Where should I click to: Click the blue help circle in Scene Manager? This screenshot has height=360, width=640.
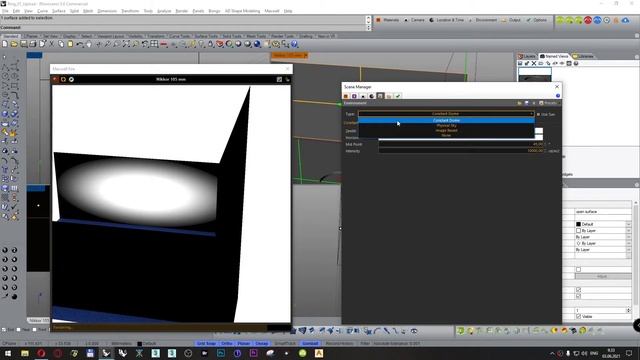click(558, 96)
